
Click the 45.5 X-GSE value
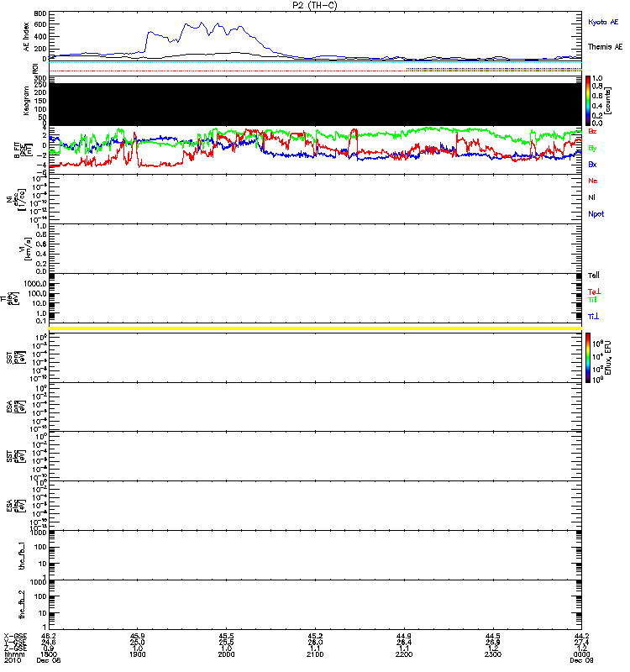point(226,637)
